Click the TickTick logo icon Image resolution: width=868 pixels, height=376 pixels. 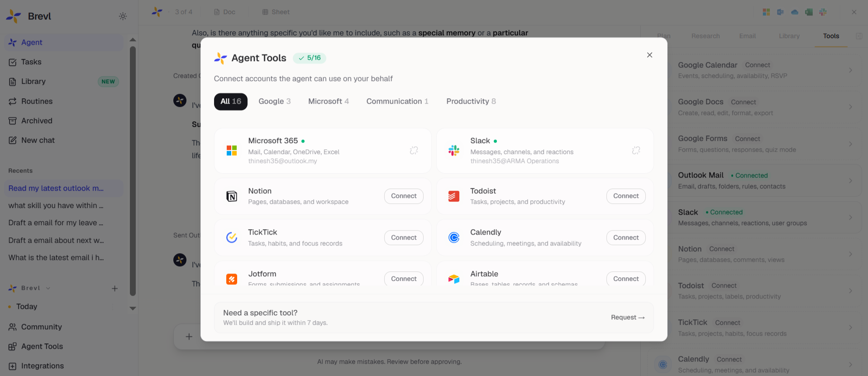pyautogui.click(x=232, y=237)
